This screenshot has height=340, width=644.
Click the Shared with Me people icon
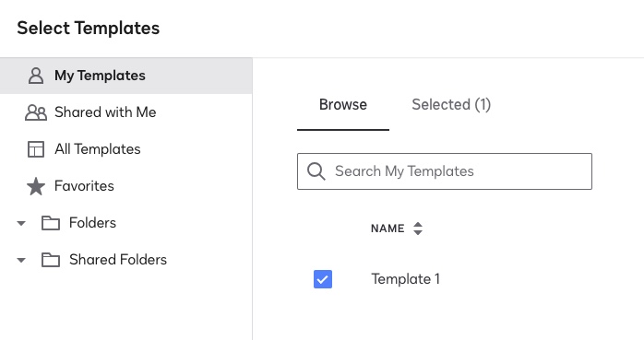36,112
